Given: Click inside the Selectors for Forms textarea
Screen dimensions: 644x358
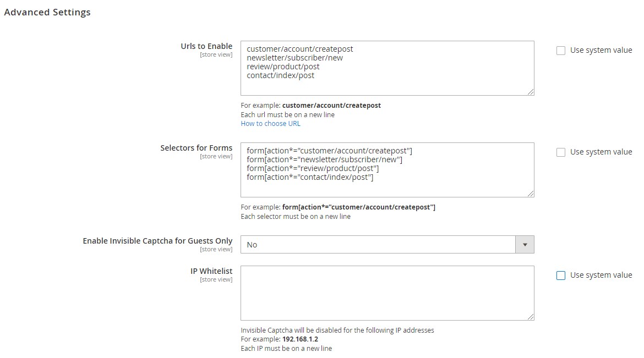Looking at the screenshot, I should pyautogui.click(x=388, y=170).
